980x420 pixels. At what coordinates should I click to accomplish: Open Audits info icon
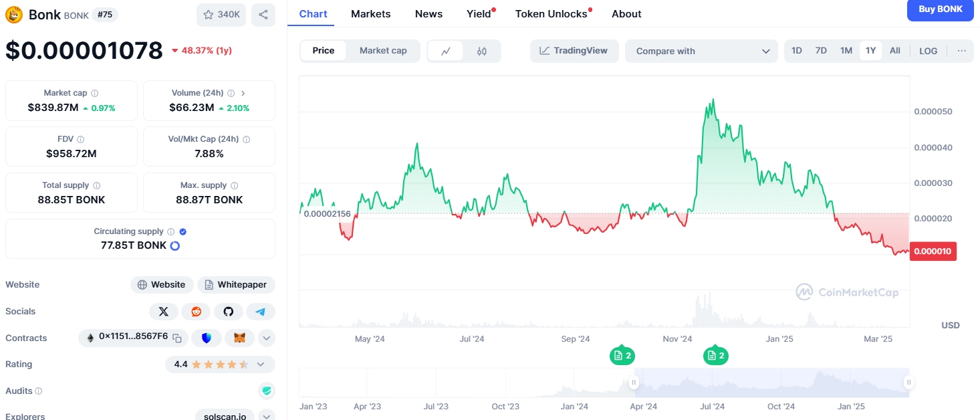point(39,391)
